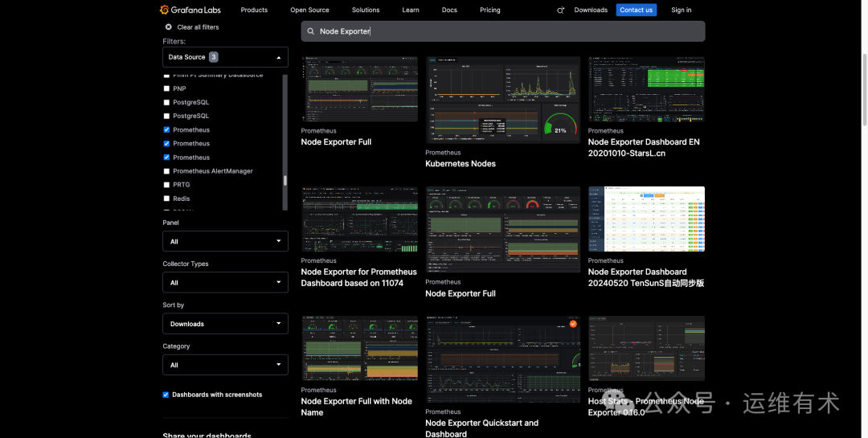The image size is (868, 438).
Task: Click the page vertical scrollbar on the right
Action: click(x=864, y=92)
